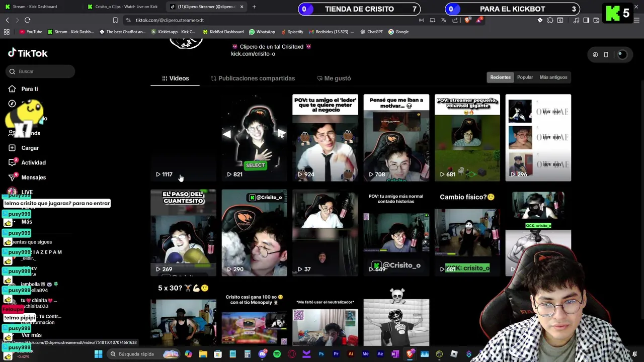Open browser extensions puzzle icon
The height and width of the screenshot is (362, 644).
pyautogui.click(x=550, y=20)
